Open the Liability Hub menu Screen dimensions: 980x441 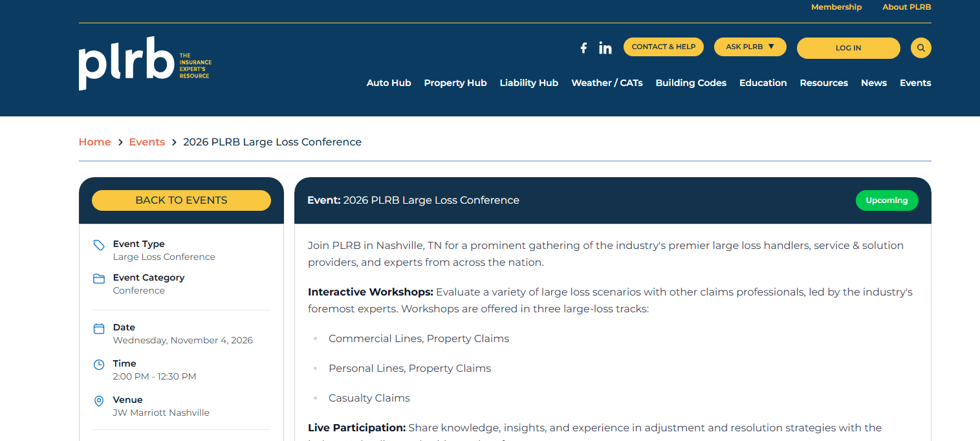click(529, 83)
